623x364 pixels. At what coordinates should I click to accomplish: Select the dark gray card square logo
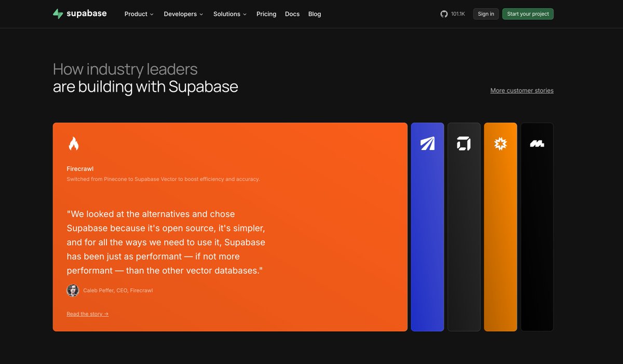pyautogui.click(x=464, y=144)
